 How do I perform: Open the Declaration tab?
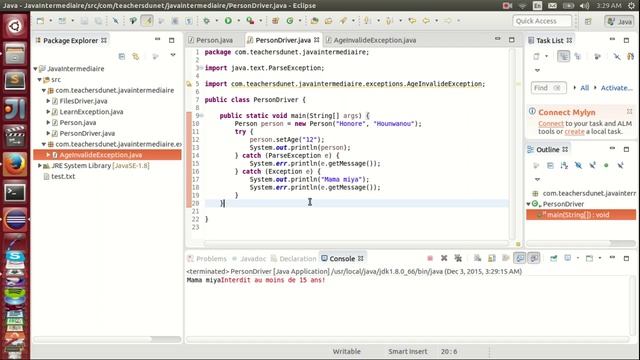(293, 259)
